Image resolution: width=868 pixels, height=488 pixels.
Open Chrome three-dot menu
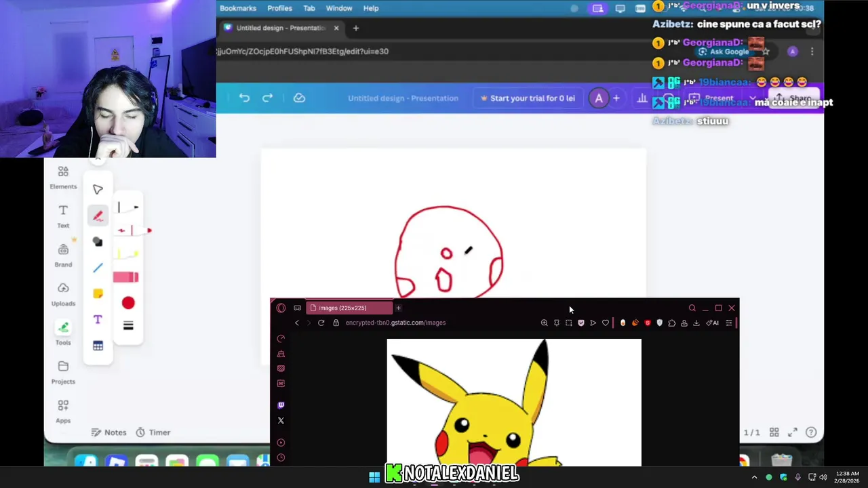pos(812,52)
